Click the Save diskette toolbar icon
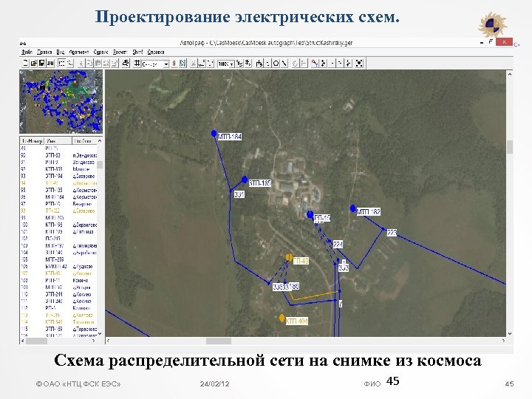Image resolution: width=532 pixels, height=399 pixels. click(41, 64)
